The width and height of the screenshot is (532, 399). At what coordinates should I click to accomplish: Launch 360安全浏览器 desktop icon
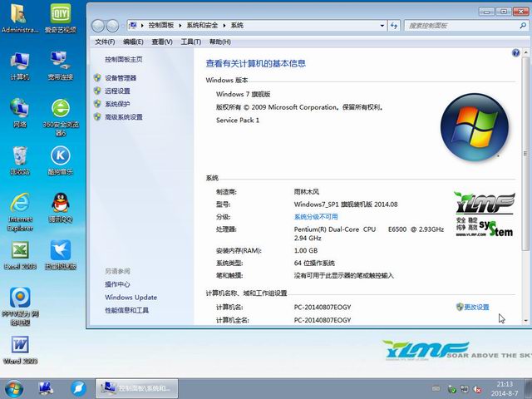(61, 117)
